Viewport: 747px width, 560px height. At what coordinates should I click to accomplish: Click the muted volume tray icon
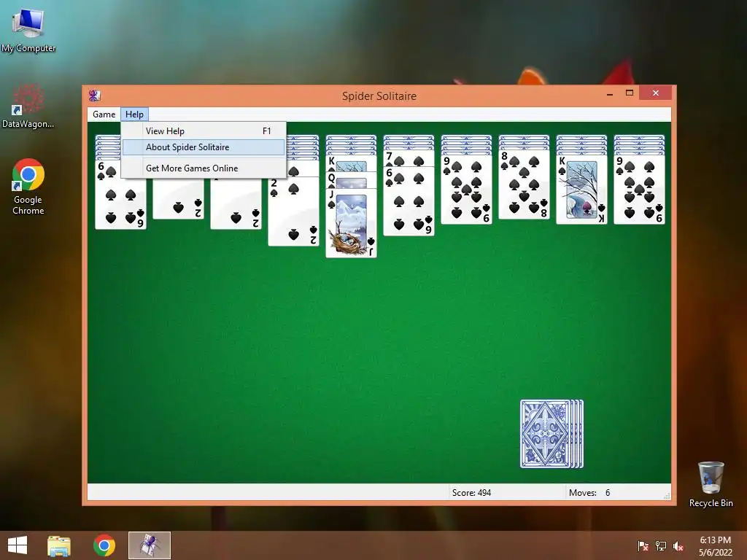[678, 546]
